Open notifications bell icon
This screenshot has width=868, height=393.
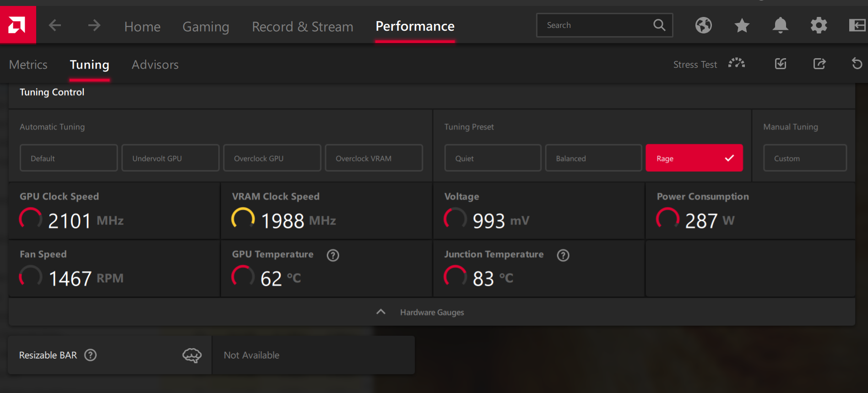tap(780, 25)
